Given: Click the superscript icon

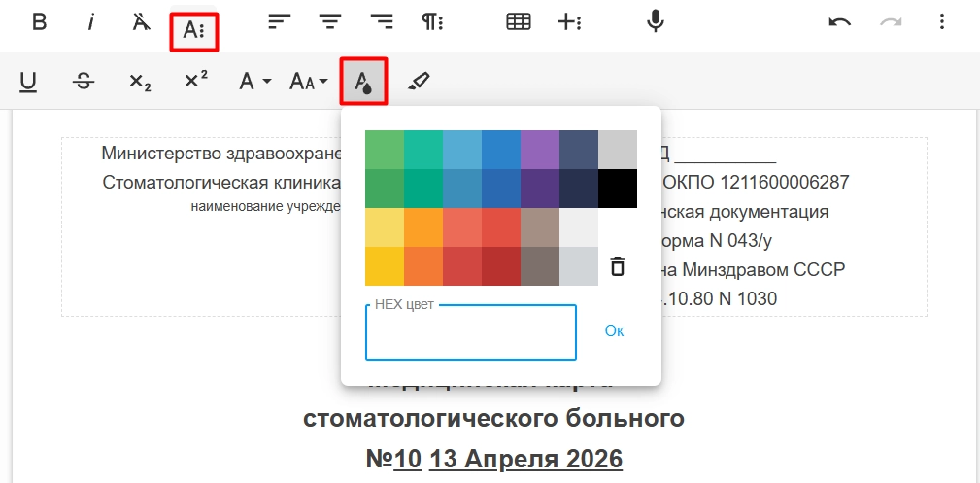Looking at the screenshot, I should (x=196, y=82).
